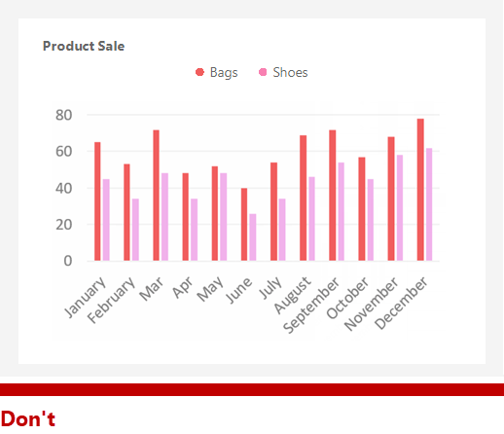This screenshot has height=434, width=504.
Task: Toggle the Shoes legend marker
Action: 263,72
